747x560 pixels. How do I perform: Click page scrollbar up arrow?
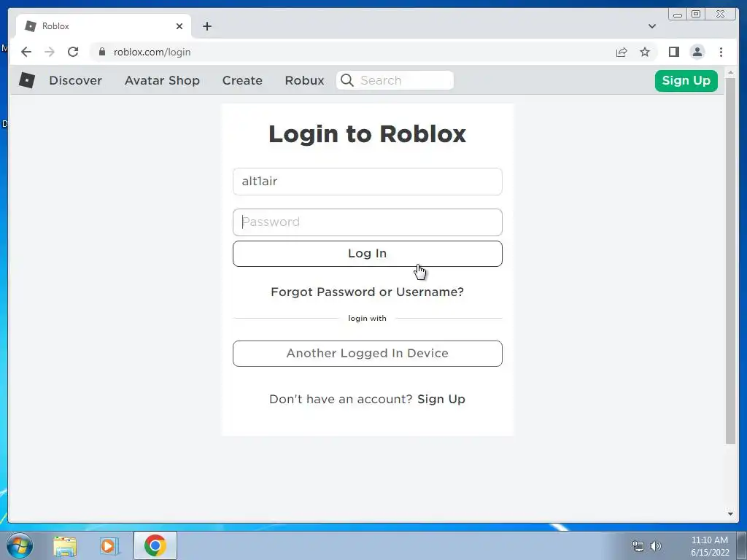[x=730, y=73]
